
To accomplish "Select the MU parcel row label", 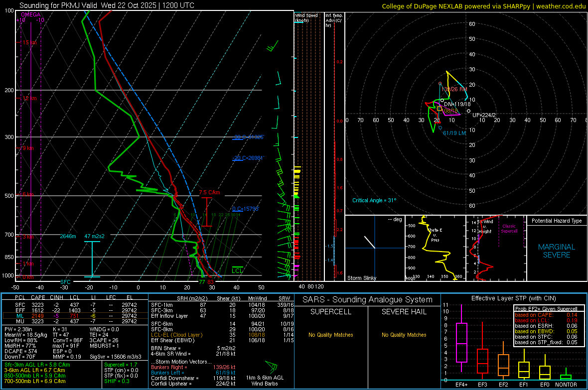I will click(20, 321).
